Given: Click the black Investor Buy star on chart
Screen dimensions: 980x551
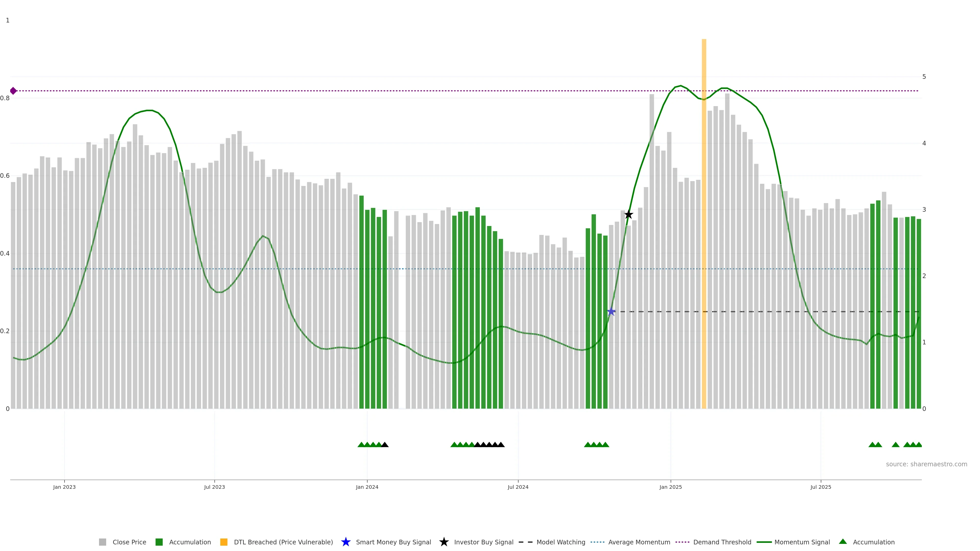Looking at the screenshot, I should click(629, 215).
